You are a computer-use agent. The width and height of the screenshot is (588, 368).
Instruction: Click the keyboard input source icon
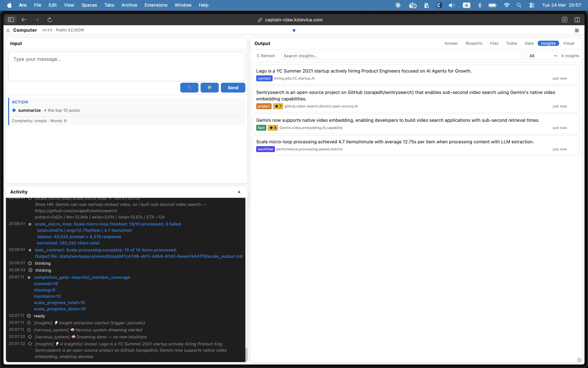(466, 5)
